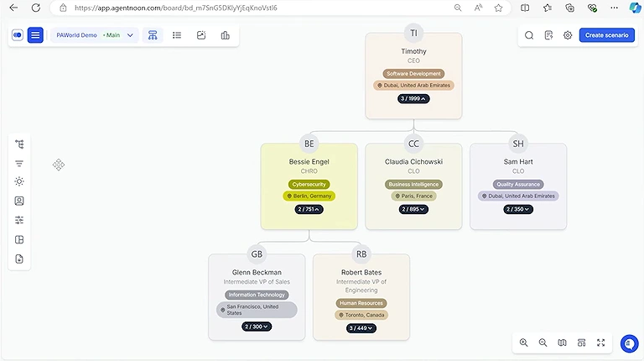
Task: Open the layout panel icon in sidebar
Action: point(19,240)
